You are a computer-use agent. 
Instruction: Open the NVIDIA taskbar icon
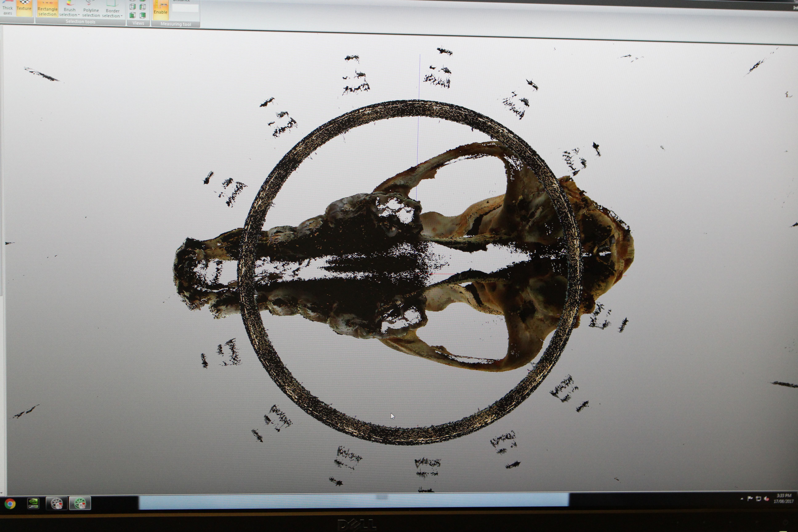(33, 503)
